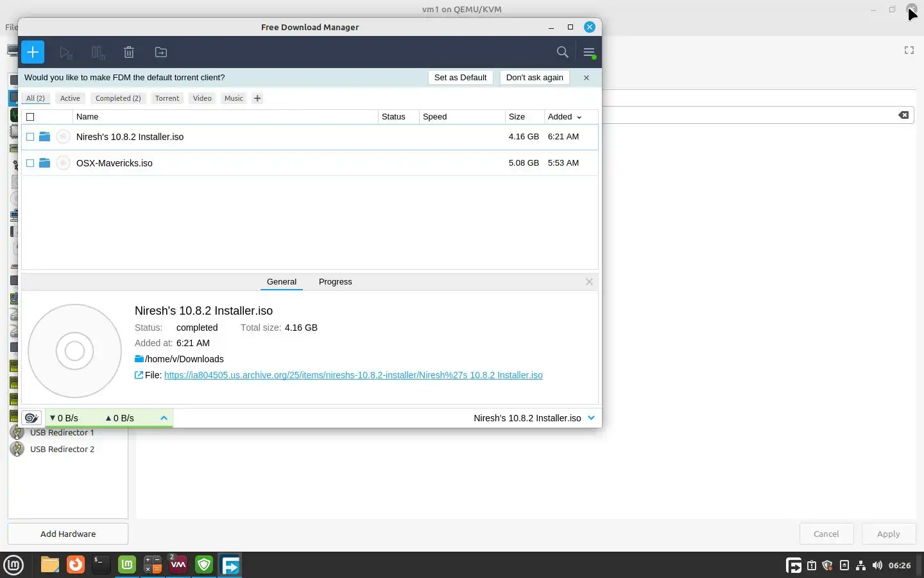Click the trash icon to delete downloads
This screenshot has height=578, width=924.
129,53
